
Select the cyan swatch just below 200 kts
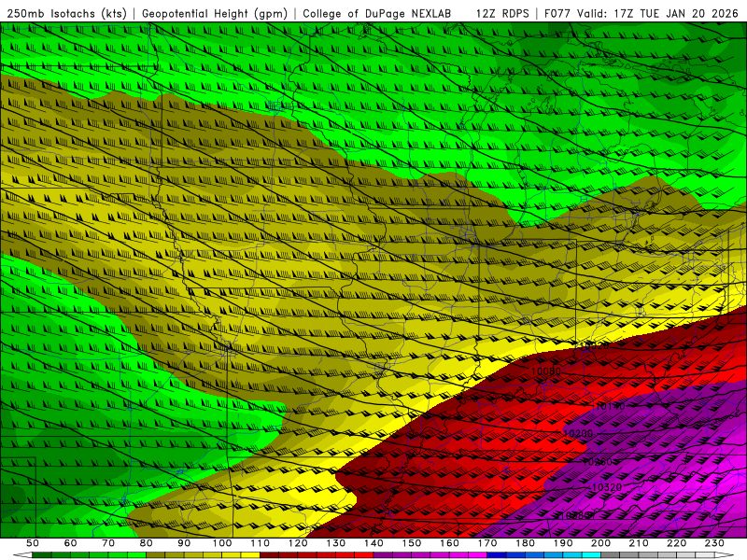[591, 554]
